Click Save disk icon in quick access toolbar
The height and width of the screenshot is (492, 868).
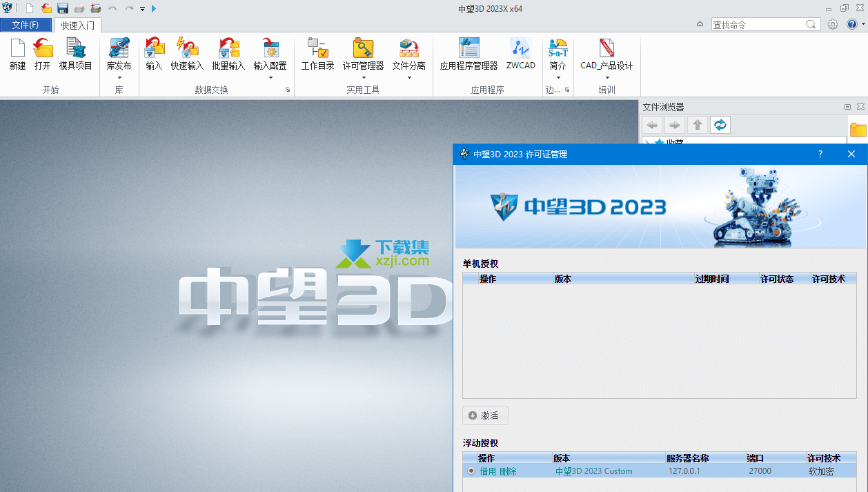(63, 8)
